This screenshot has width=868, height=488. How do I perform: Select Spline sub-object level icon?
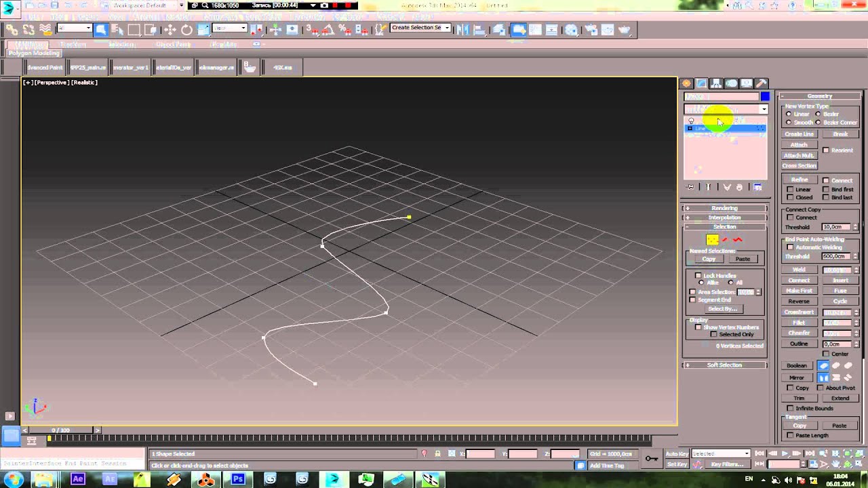coord(738,239)
